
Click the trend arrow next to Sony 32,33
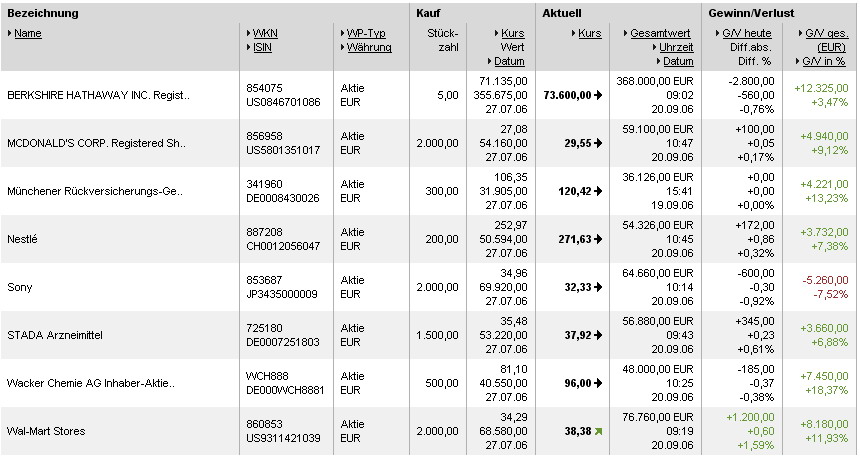pyautogui.click(x=598, y=287)
